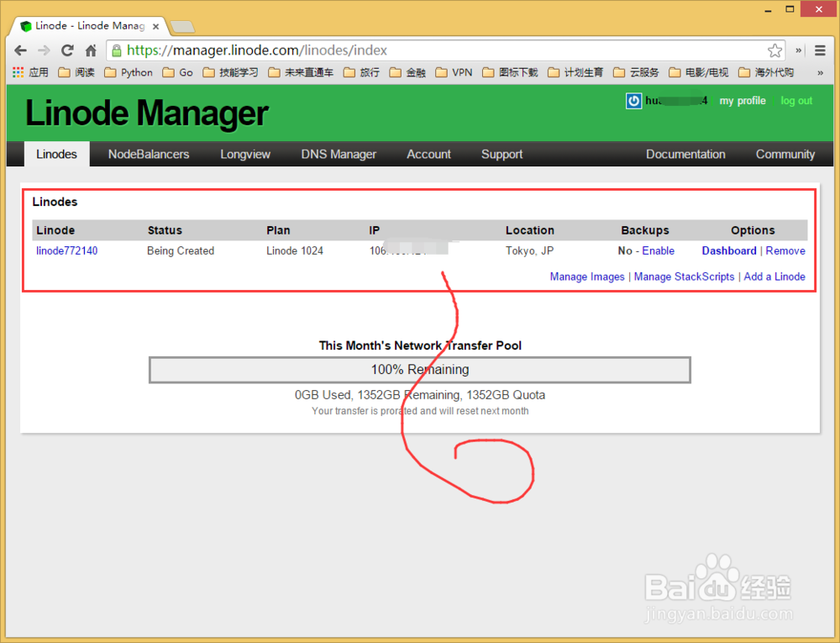Open the Community menu item
The image size is (840, 643).
pos(785,155)
